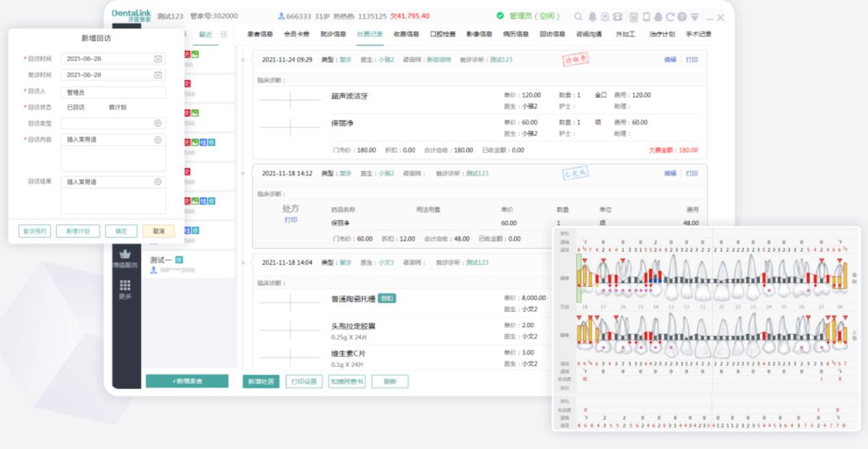Switch to 收费信息 tab
Image resolution: width=868 pixels, height=449 pixels.
tap(406, 34)
